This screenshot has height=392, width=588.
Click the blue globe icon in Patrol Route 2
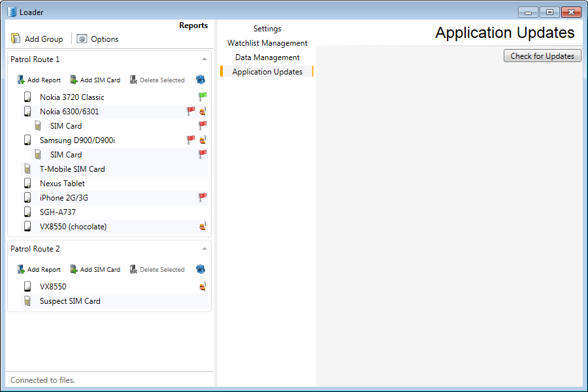[201, 269]
